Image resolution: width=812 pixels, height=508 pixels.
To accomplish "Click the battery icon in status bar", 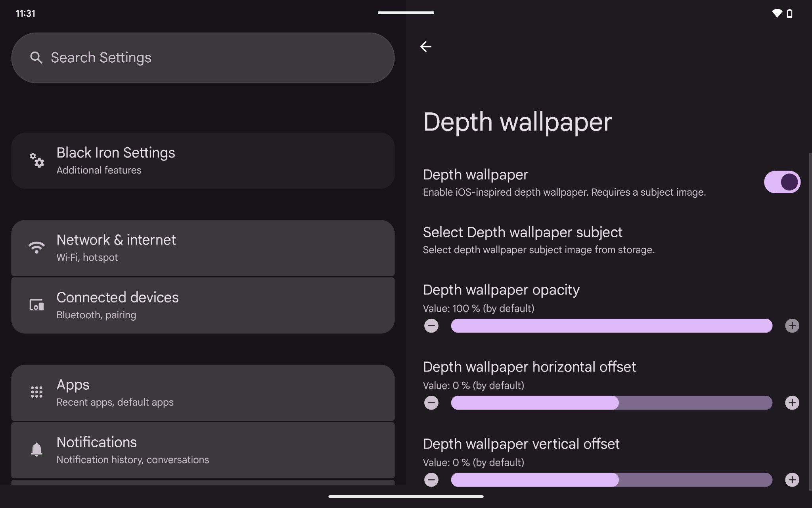I will click(789, 13).
